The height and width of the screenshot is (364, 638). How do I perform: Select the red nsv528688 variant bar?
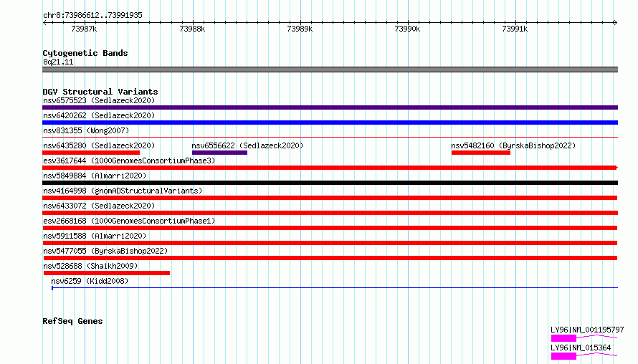coord(107,273)
